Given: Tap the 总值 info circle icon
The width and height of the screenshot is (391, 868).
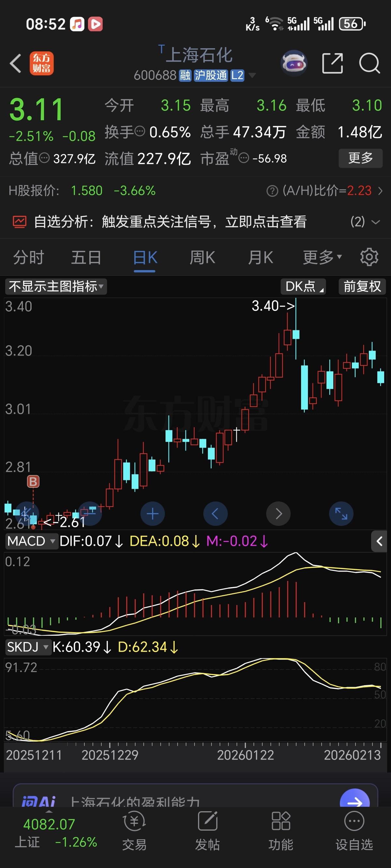Looking at the screenshot, I should [x=45, y=158].
